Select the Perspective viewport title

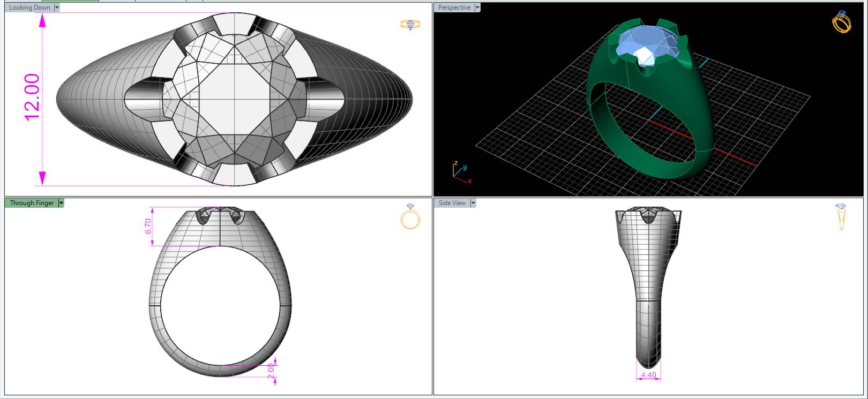point(454,7)
